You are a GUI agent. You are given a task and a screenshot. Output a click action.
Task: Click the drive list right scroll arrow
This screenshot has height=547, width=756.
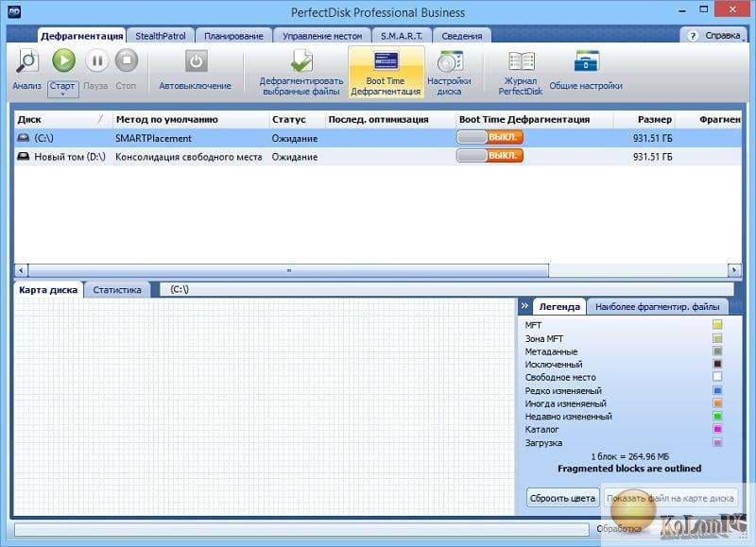734,270
